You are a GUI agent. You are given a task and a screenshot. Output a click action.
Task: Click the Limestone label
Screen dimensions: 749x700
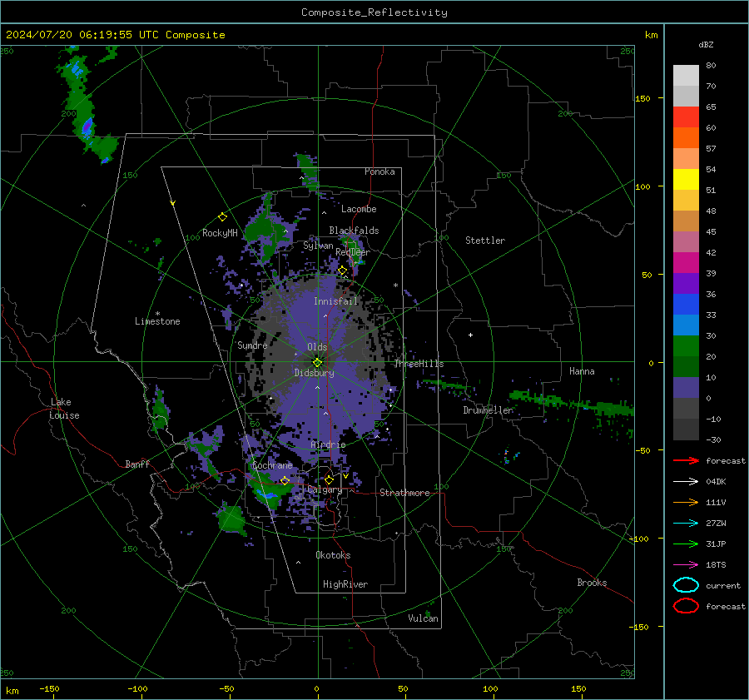coord(157,321)
